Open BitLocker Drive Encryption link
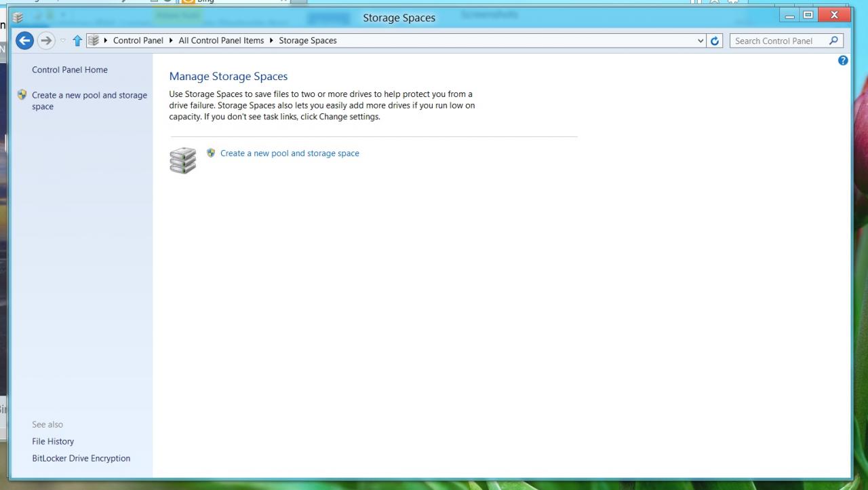The image size is (868, 490). (x=81, y=458)
